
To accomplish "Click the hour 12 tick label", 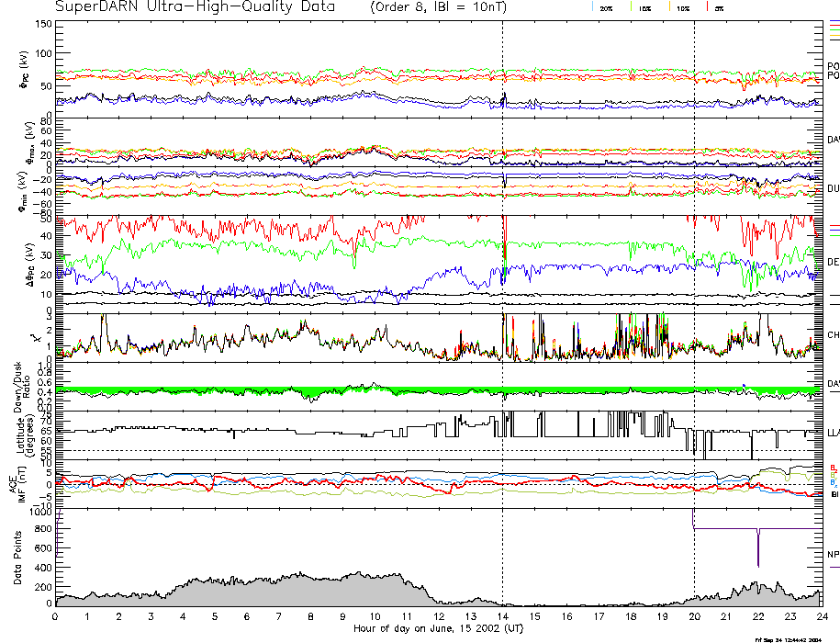I will point(439,616).
